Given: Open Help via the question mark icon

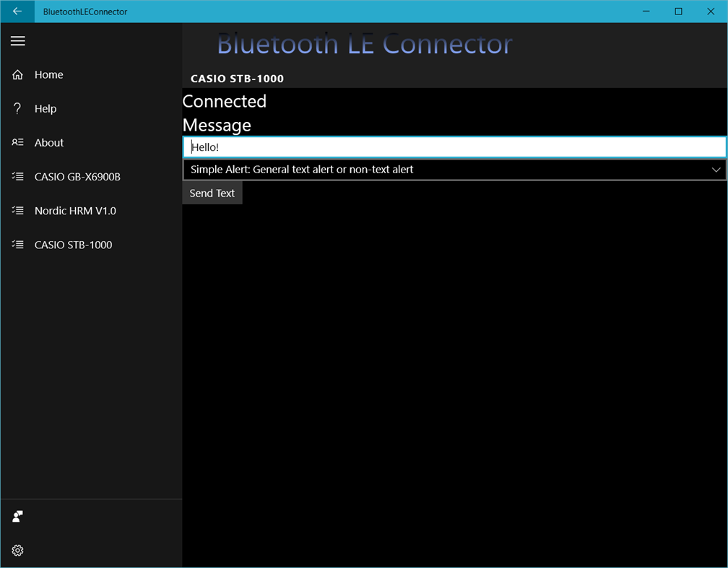Looking at the screenshot, I should tap(17, 108).
